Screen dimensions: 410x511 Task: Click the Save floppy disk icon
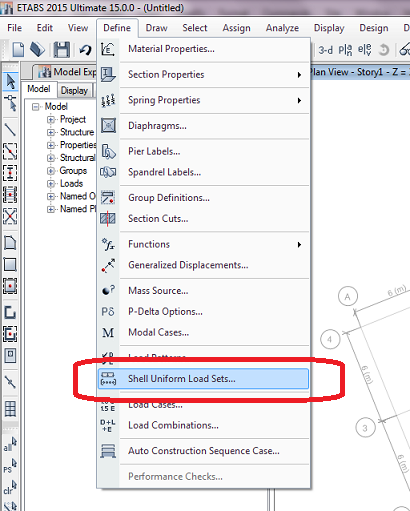62,50
